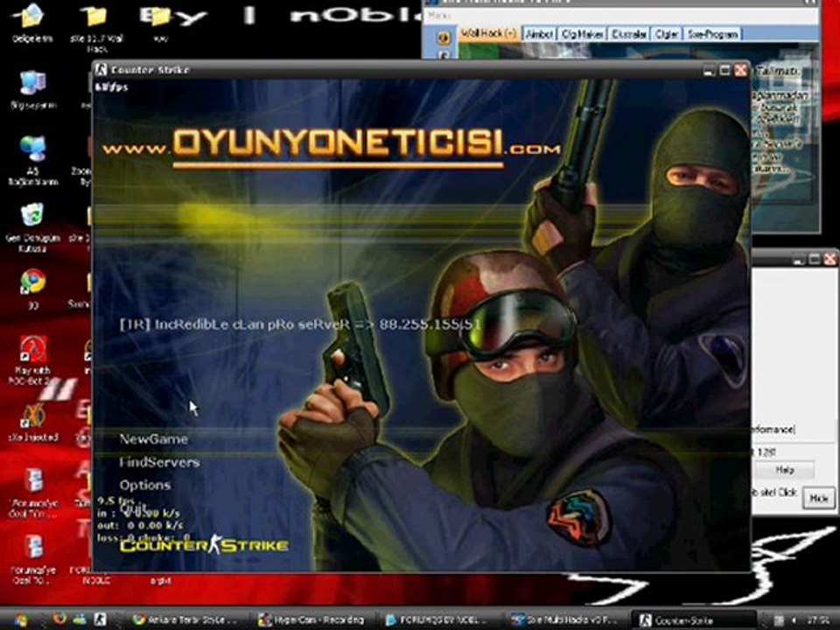Click the performance text field in the side window
This screenshot has width=840, height=630.
[773, 430]
